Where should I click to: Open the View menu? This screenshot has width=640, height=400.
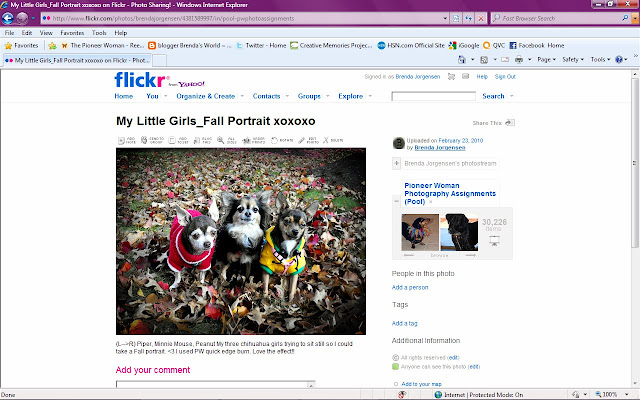pyautogui.click(x=46, y=33)
